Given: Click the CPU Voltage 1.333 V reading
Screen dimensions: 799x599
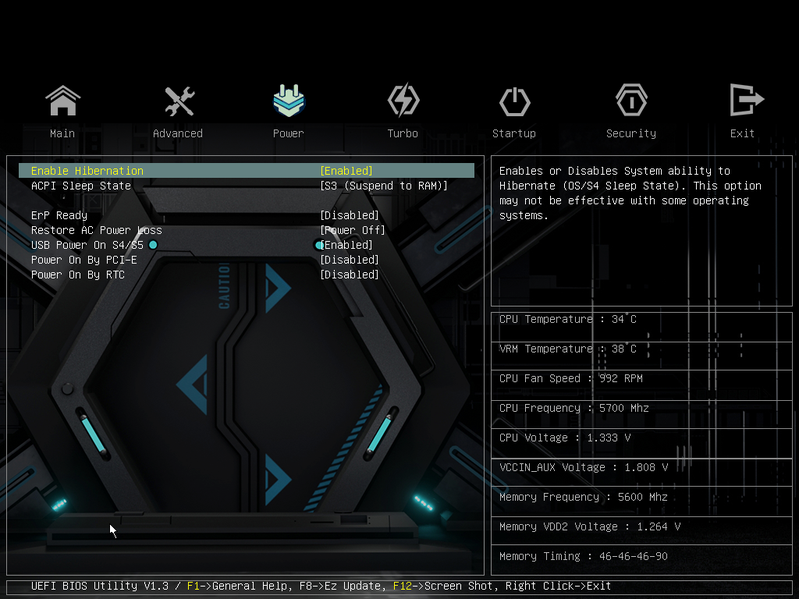Looking at the screenshot, I should (565, 438).
